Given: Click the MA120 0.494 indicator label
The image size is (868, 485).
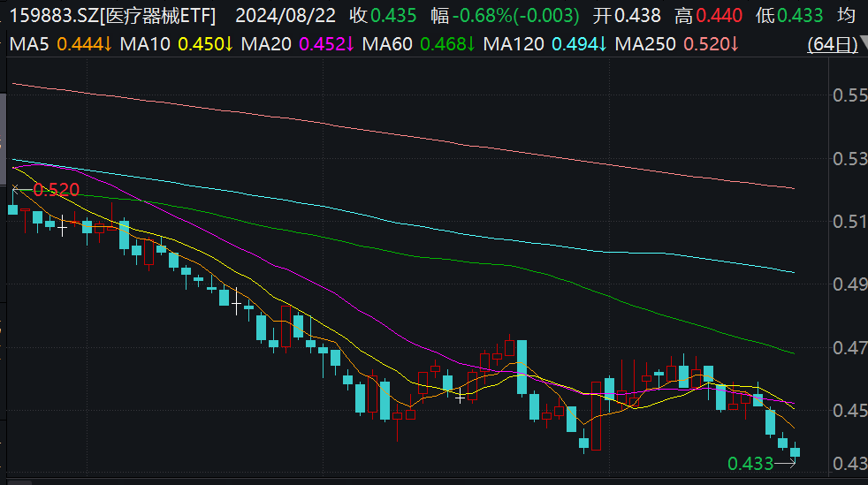Looking at the screenshot, I should [x=544, y=44].
